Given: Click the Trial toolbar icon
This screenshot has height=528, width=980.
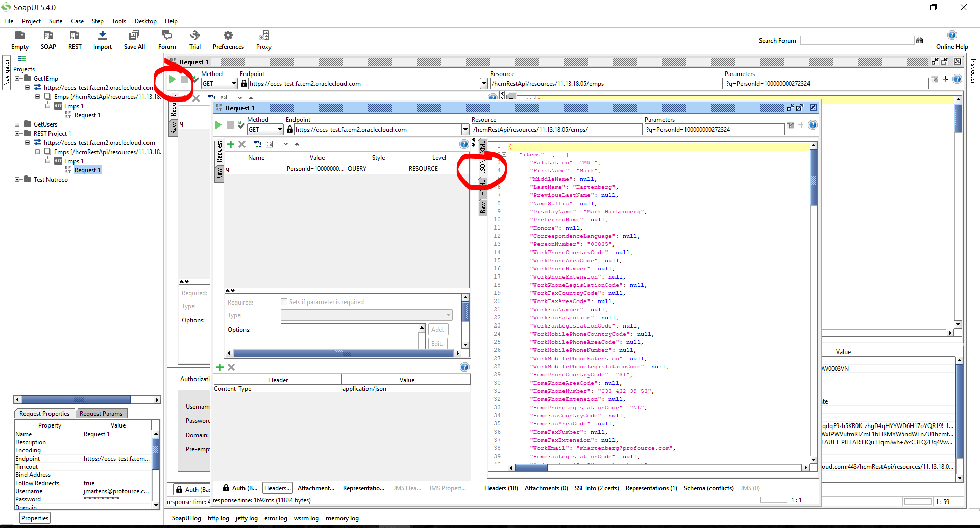Looking at the screenshot, I should pos(195,40).
